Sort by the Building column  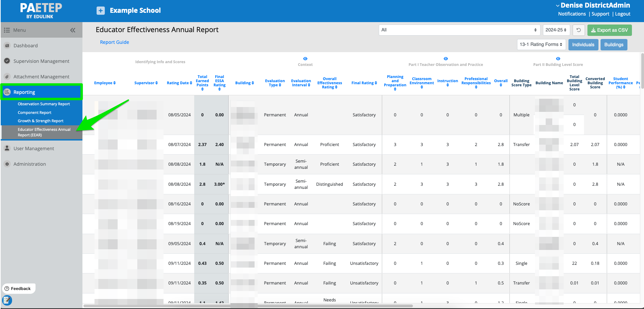pos(245,83)
